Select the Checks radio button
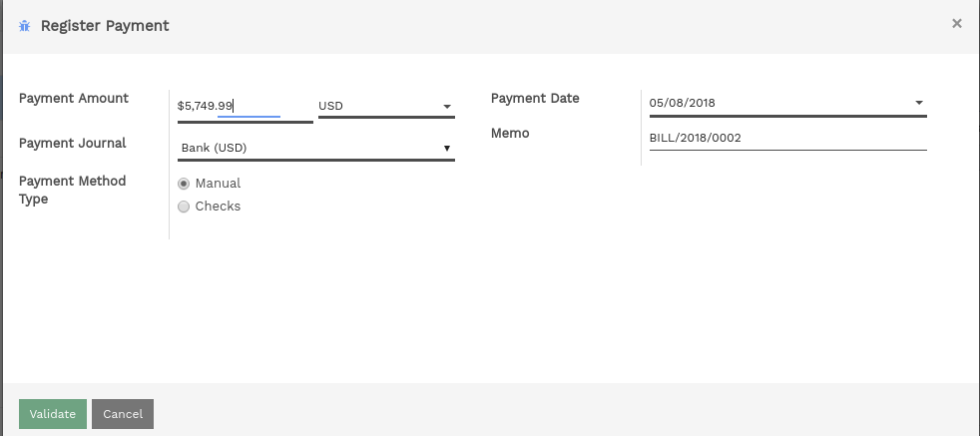 (184, 207)
